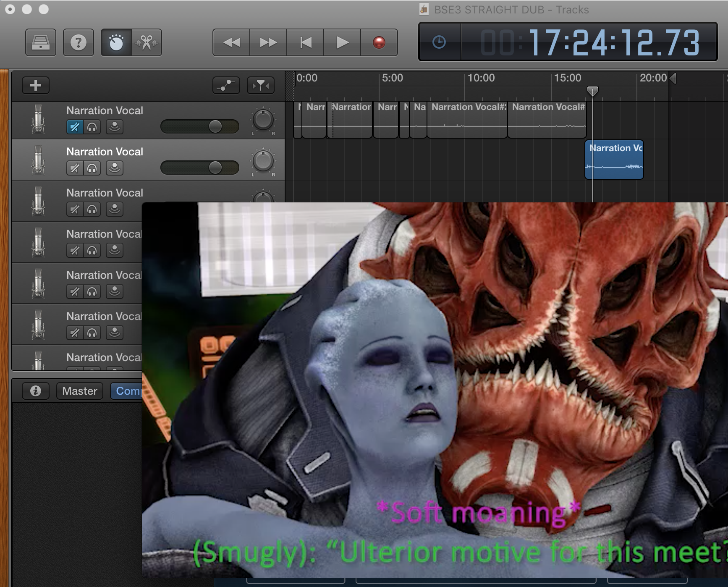Mute the sixth Narration Vocal track
This screenshot has height=587, width=728.
[75, 333]
